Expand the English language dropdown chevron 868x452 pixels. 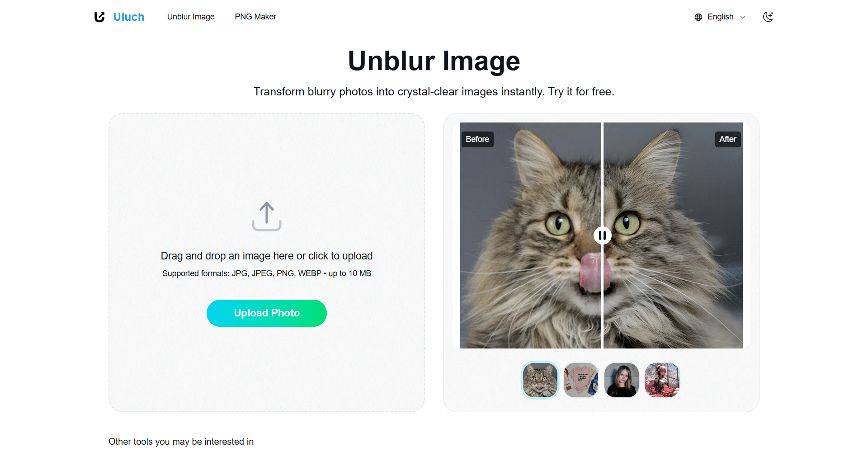pyautogui.click(x=743, y=17)
